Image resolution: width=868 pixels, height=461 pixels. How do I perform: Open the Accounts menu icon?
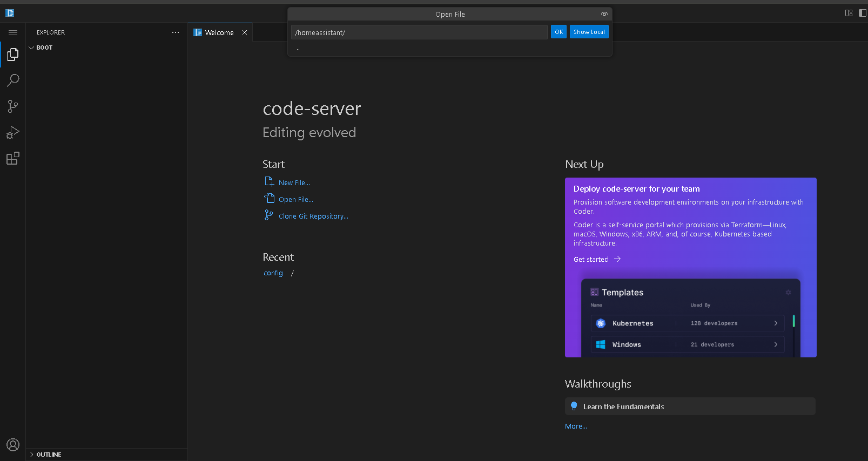tap(12, 445)
